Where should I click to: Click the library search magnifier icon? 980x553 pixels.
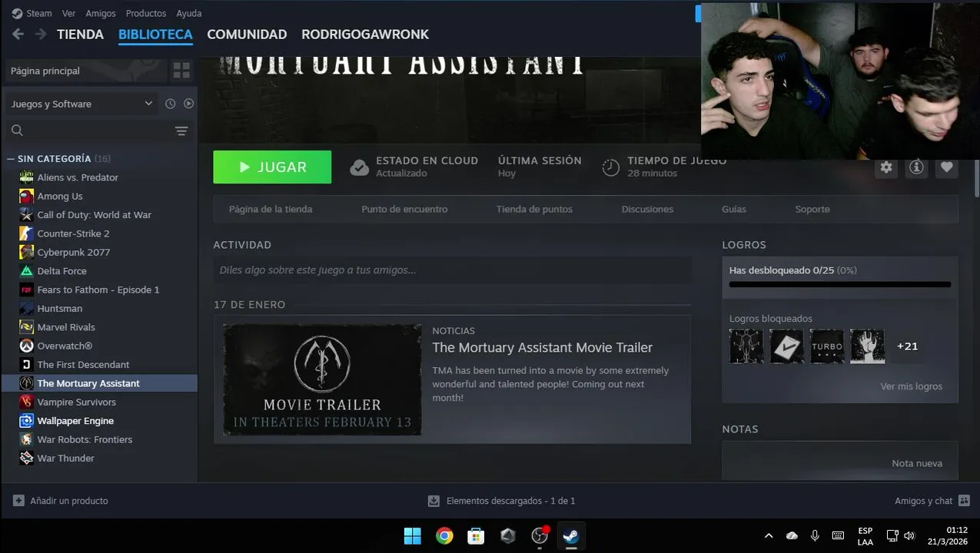pyautogui.click(x=17, y=131)
